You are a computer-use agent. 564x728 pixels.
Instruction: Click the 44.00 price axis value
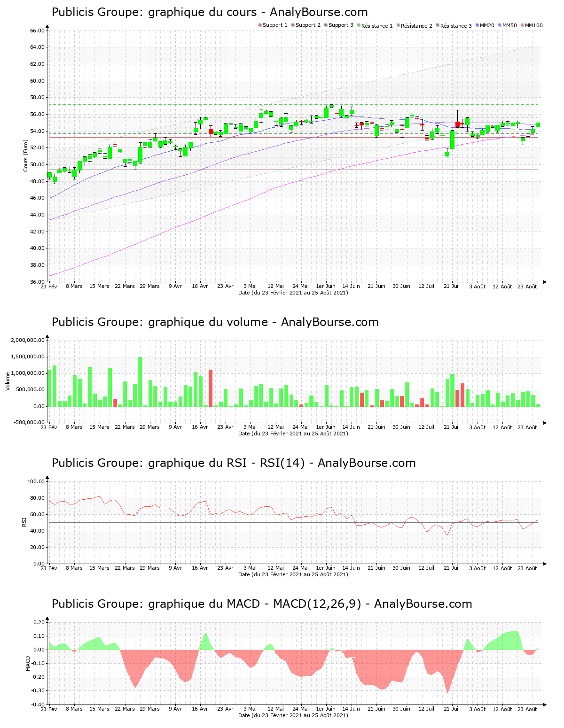pyautogui.click(x=37, y=215)
